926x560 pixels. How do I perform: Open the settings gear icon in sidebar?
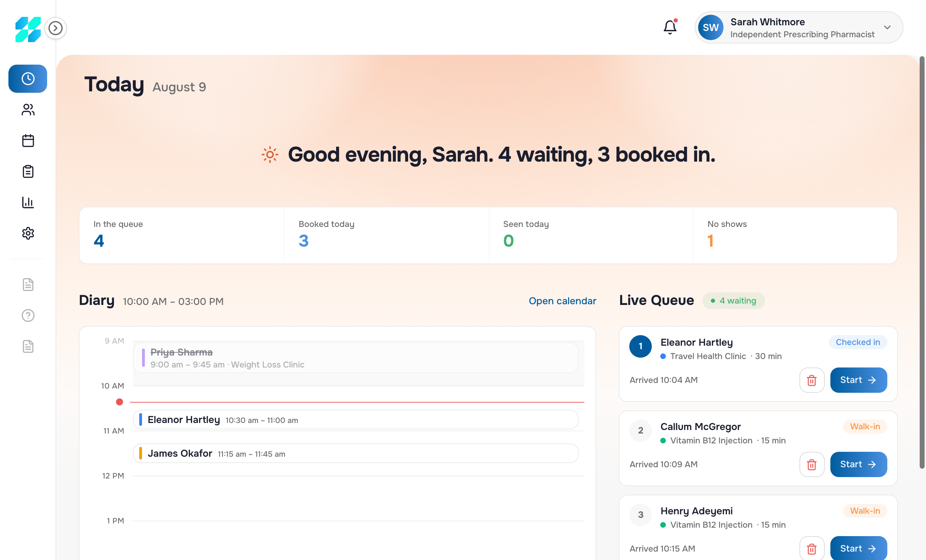click(28, 233)
